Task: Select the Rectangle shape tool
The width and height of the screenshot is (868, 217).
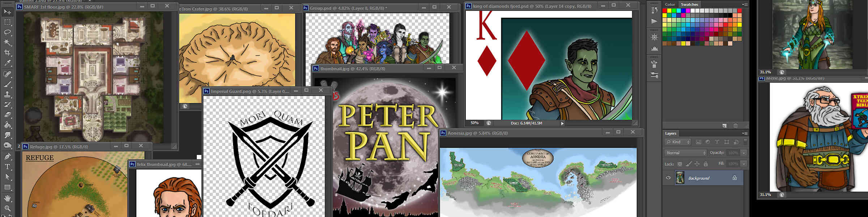Action: (7, 187)
